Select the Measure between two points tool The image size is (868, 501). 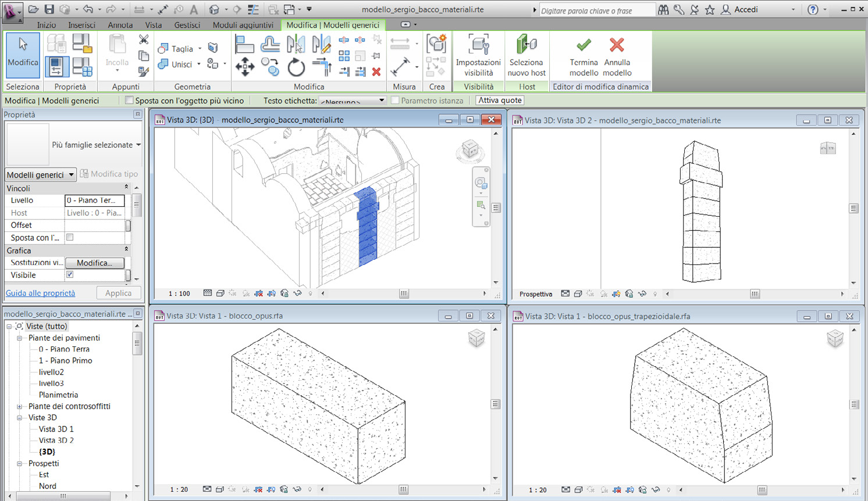click(x=400, y=67)
